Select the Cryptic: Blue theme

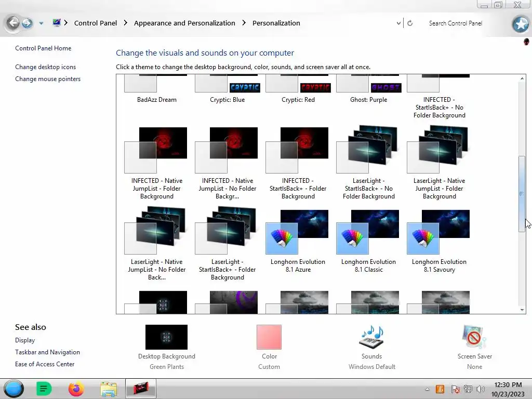pyautogui.click(x=228, y=89)
